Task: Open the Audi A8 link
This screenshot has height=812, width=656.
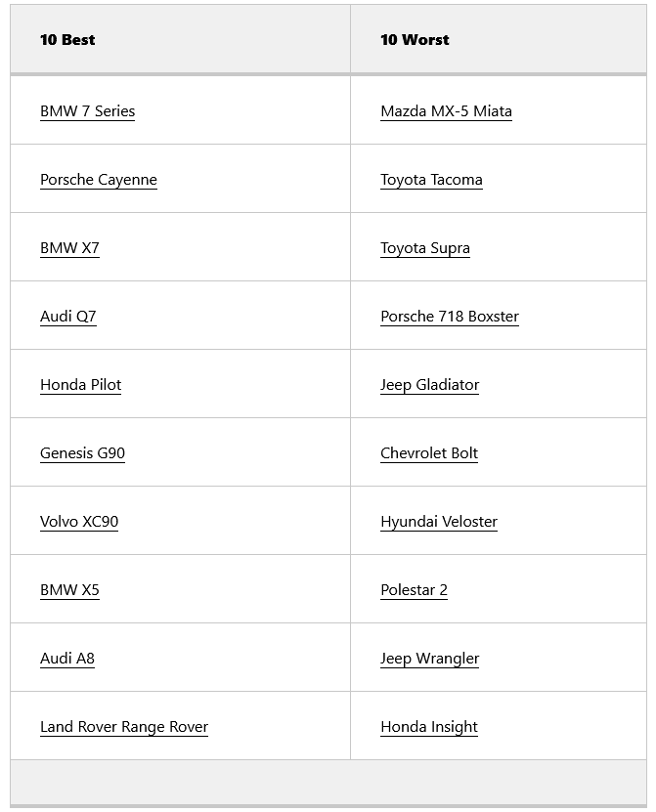Action: point(67,659)
